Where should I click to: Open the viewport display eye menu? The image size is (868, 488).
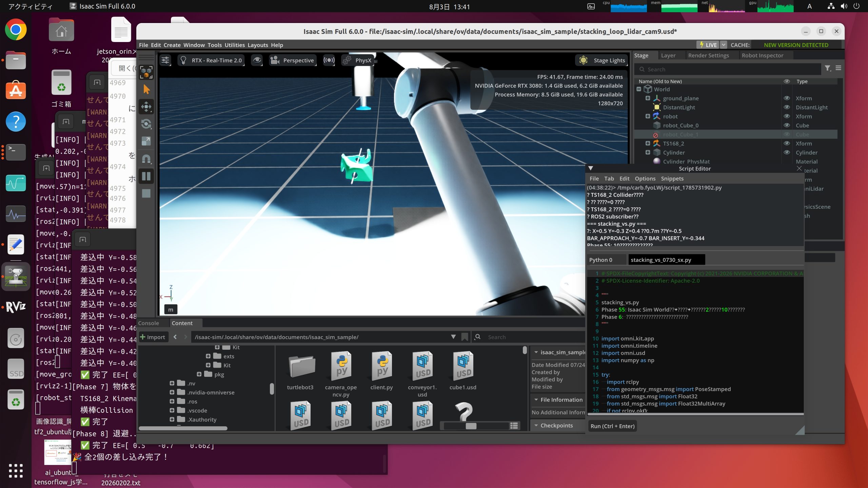[x=257, y=60]
